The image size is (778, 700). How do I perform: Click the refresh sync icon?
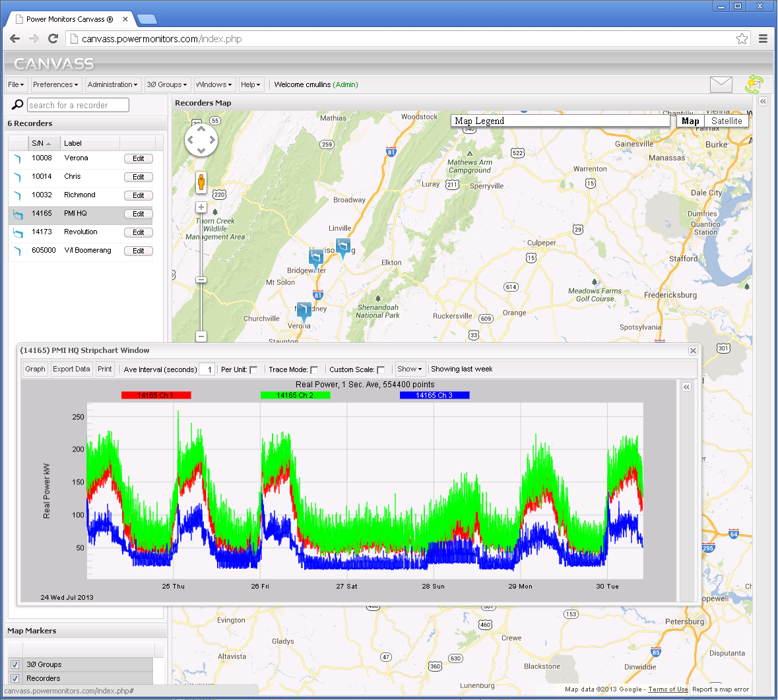pos(754,84)
